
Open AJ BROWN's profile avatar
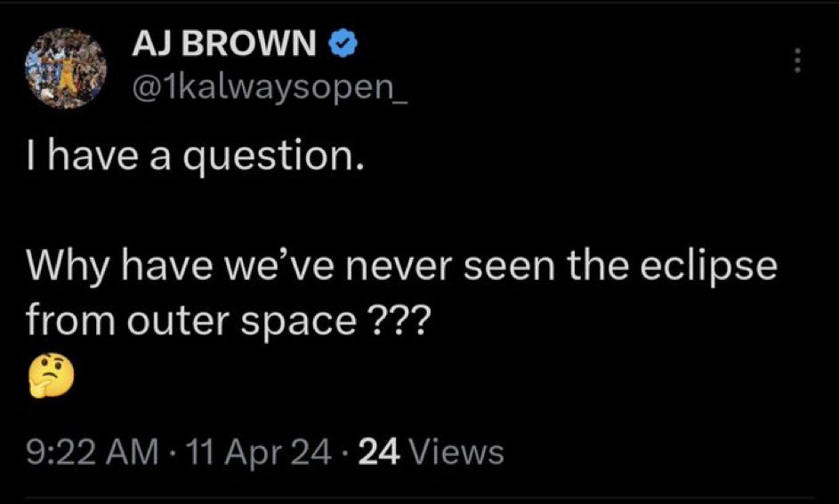click(63, 67)
